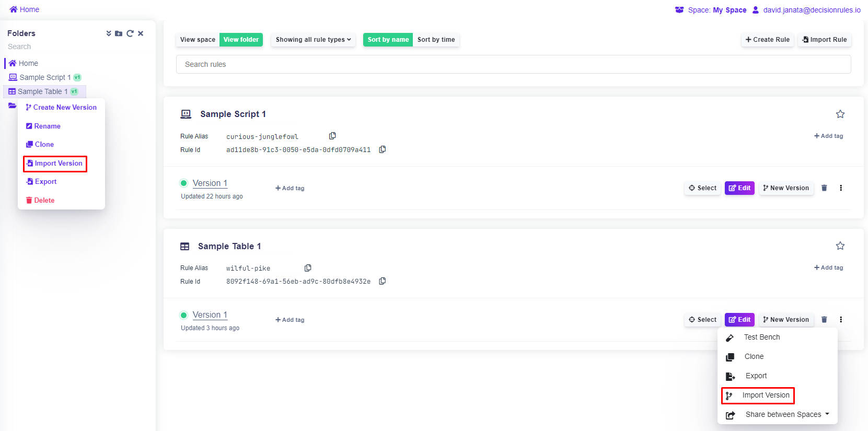Screen dimensions: 868x431
Task: Switch to View space mode
Action: [x=198, y=40]
